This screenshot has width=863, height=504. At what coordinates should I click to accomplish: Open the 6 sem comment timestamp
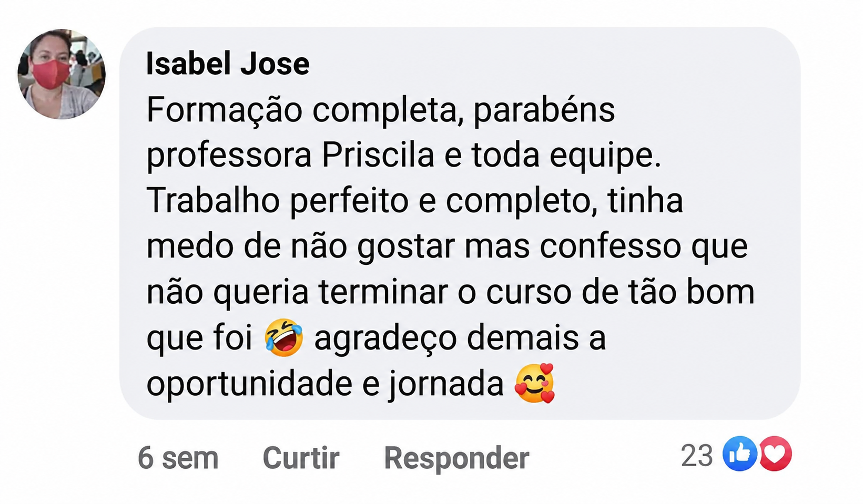pyautogui.click(x=178, y=458)
